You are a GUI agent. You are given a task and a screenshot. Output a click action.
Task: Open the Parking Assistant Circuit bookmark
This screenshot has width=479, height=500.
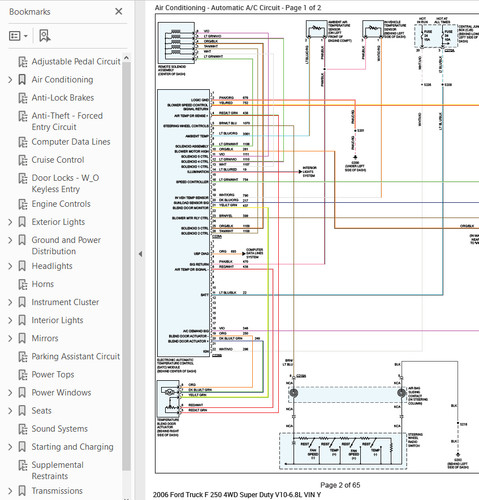point(76,356)
